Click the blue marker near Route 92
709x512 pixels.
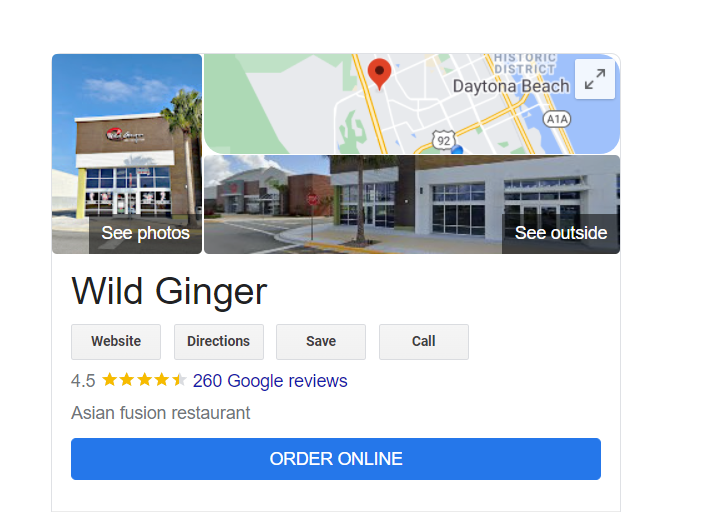coord(457,150)
